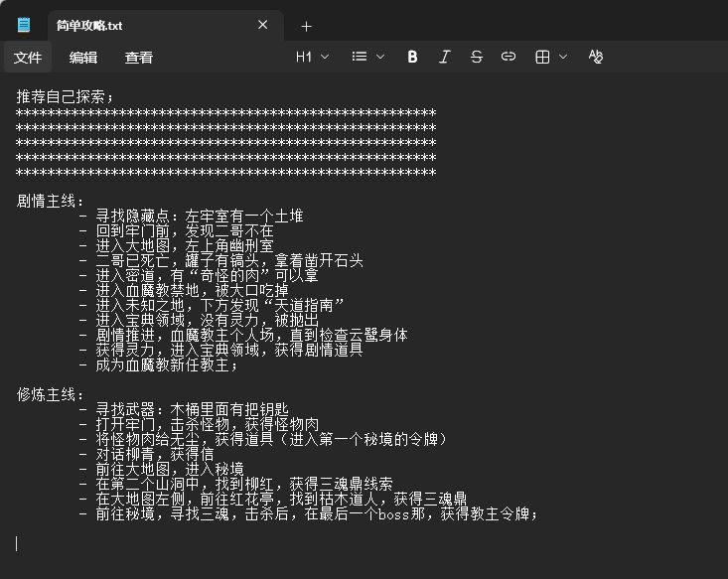Expand the table options dropdown arrow
The height and width of the screenshot is (579, 728).
pos(563,57)
